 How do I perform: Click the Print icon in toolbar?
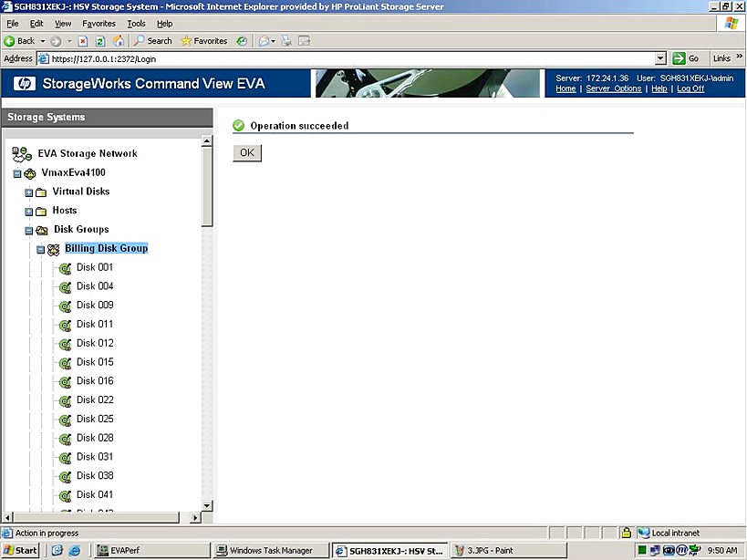286,41
